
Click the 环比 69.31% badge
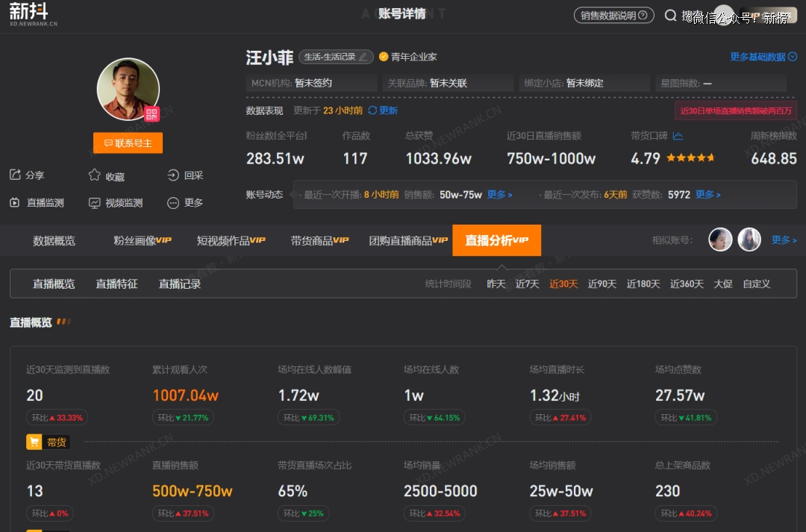pyautogui.click(x=308, y=418)
